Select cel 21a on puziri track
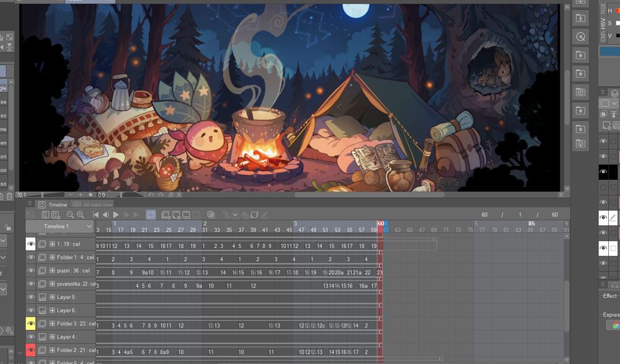The height and width of the screenshot is (364, 620). tap(358, 273)
